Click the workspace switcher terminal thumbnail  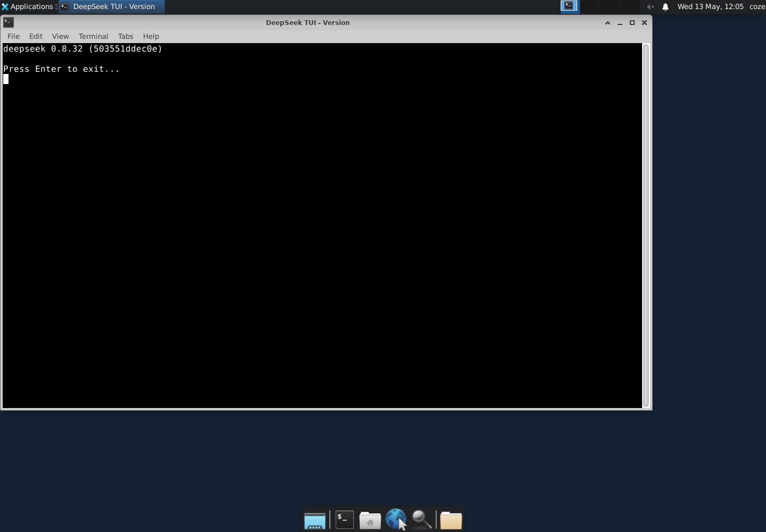[569, 6]
